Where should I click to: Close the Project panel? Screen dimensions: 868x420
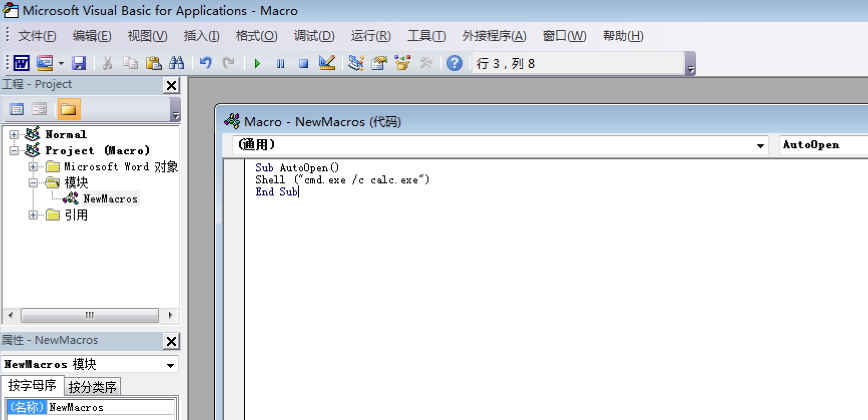[x=171, y=86]
